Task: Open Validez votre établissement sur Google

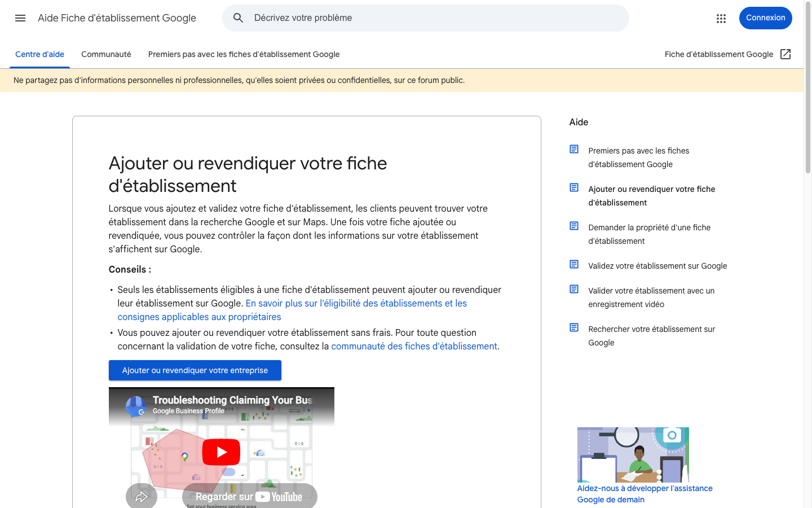Action: coord(657,266)
